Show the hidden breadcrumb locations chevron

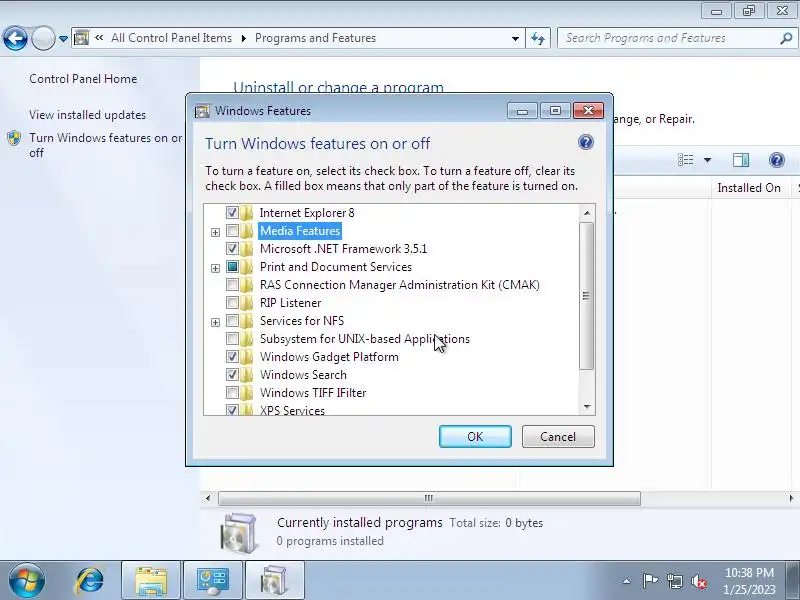coord(99,38)
